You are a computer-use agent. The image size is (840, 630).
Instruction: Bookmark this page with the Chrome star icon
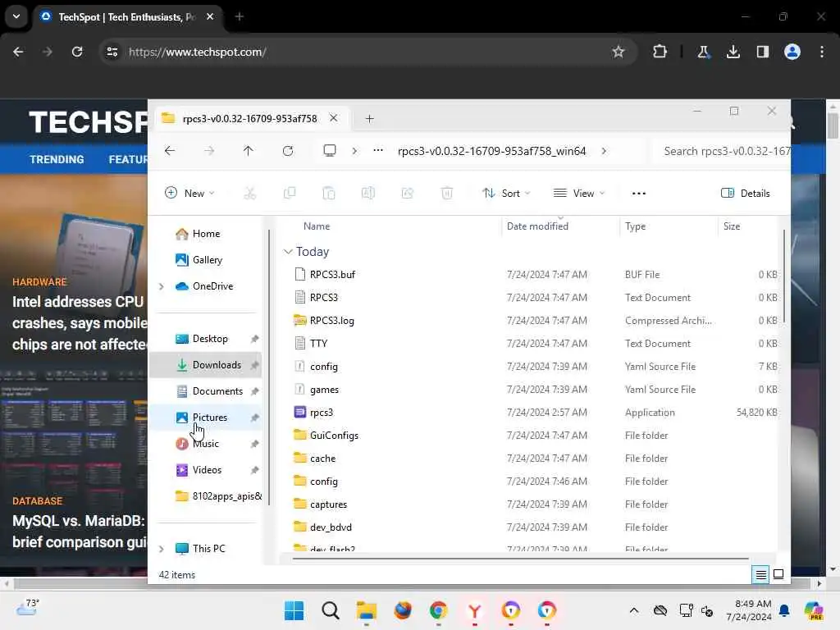619,52
